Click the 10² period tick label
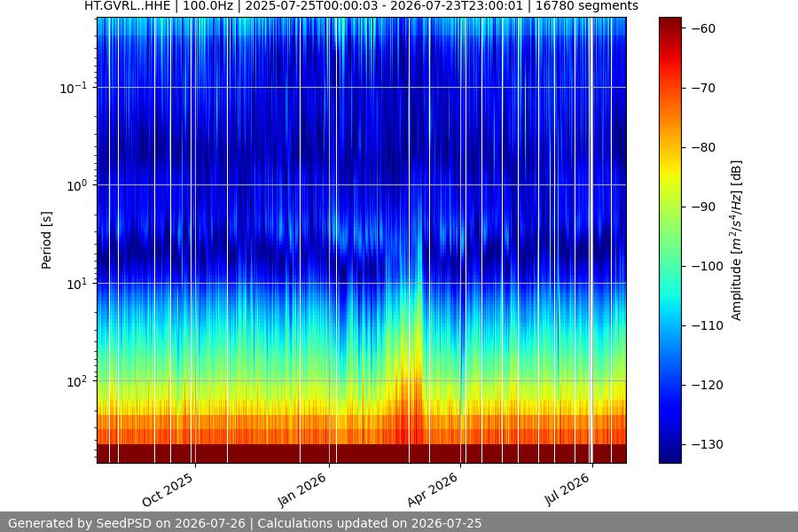798x532 pixels. 76,382
